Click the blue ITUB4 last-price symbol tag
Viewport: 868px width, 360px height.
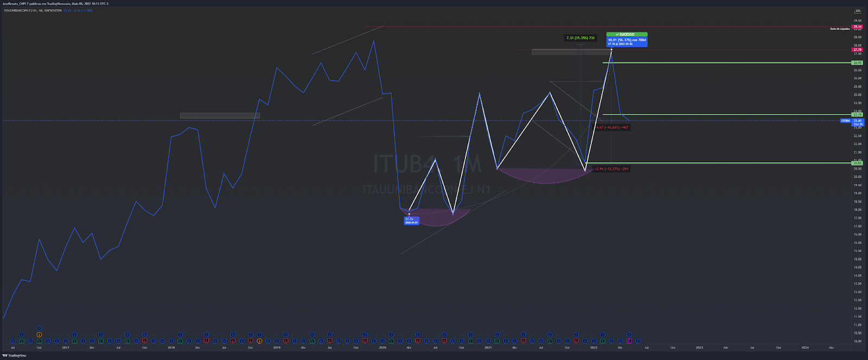click(x=846, y=121)
